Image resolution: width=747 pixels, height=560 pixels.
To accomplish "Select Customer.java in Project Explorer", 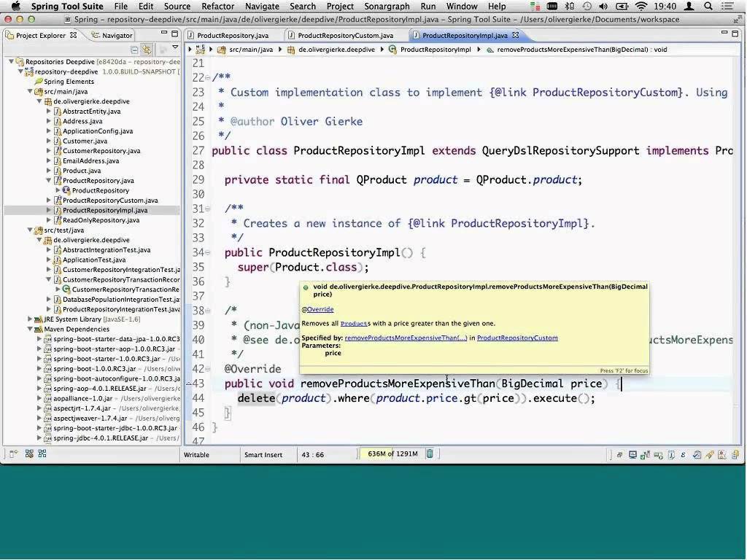I will 84,141.
